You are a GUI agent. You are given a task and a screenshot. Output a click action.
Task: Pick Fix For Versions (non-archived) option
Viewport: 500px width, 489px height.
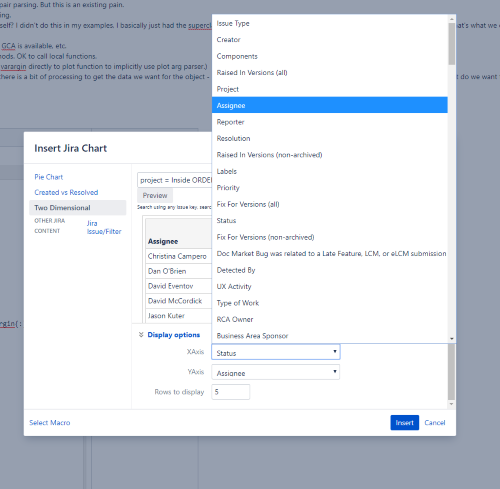[330, 237]
